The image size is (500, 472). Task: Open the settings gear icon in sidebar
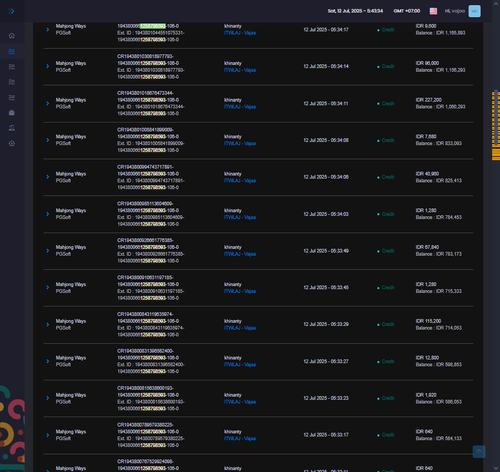coord(12,143)
